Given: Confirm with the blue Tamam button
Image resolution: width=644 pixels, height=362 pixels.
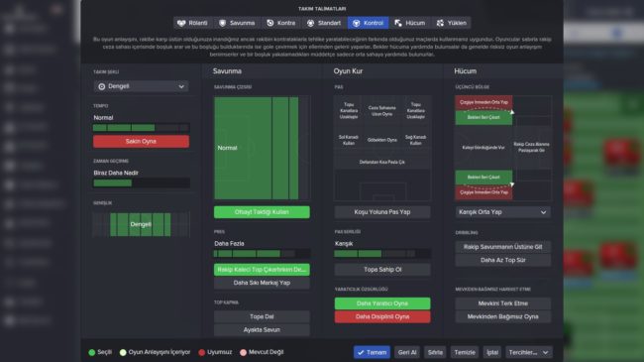Looking at the screenshot, I should [x=372, y=352].
